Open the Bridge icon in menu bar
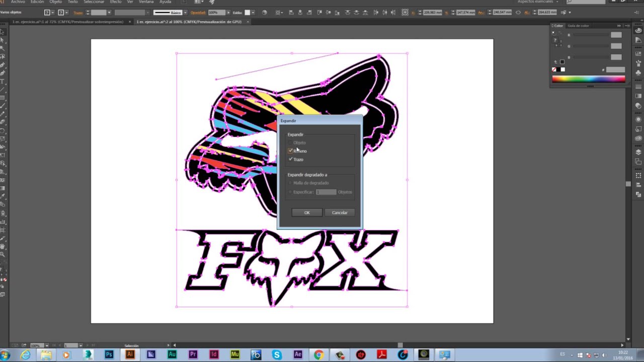This screenshot has height=362, width=644. click(x=183, y=2)
